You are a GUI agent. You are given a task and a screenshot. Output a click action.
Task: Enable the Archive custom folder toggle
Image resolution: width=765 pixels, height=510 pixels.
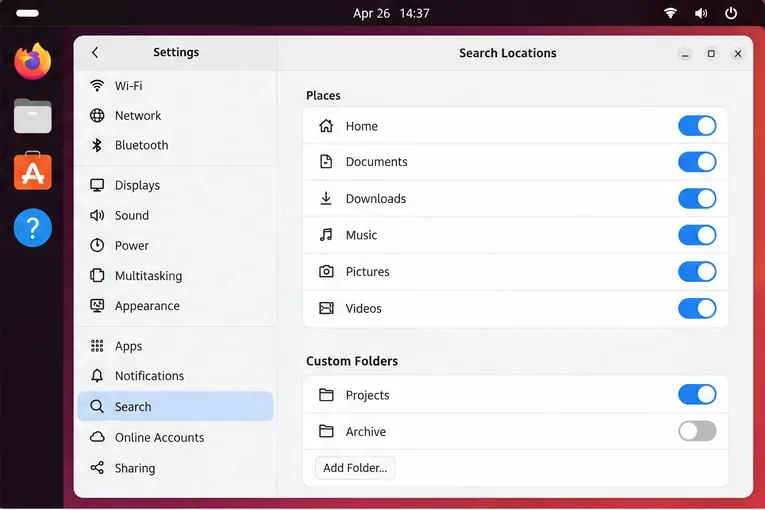pos(697,431)
